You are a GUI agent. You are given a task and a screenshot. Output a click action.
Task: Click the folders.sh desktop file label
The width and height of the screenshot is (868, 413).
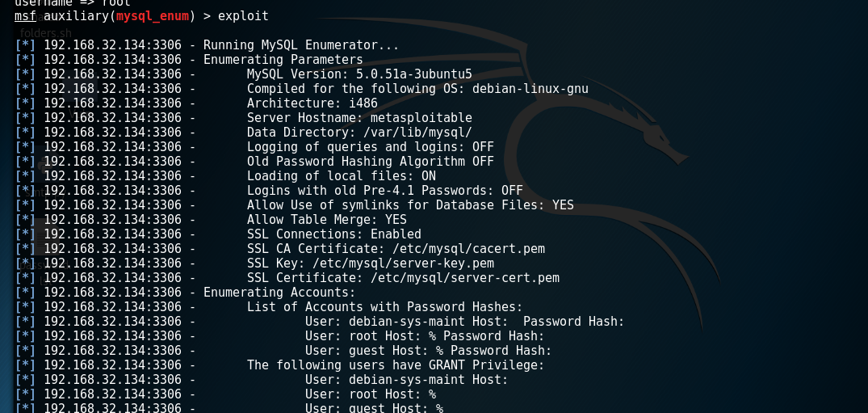tap(46, 32)
